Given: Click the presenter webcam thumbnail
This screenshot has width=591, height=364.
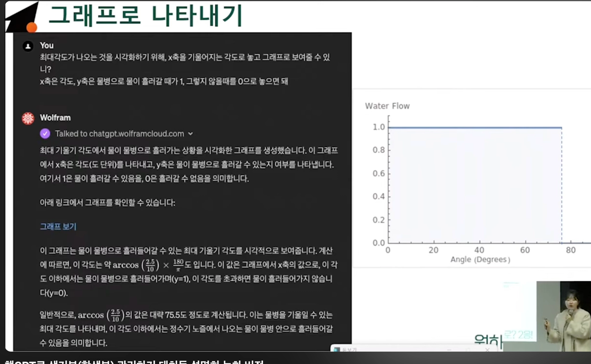Looking at the screenshot, I should point(564,316).
